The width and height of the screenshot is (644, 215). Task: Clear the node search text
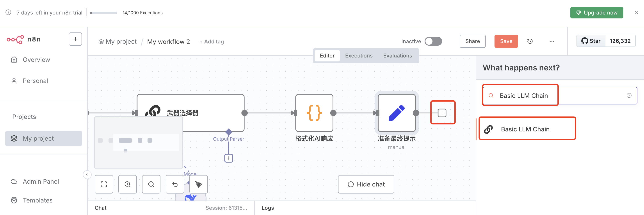(629, 96)
